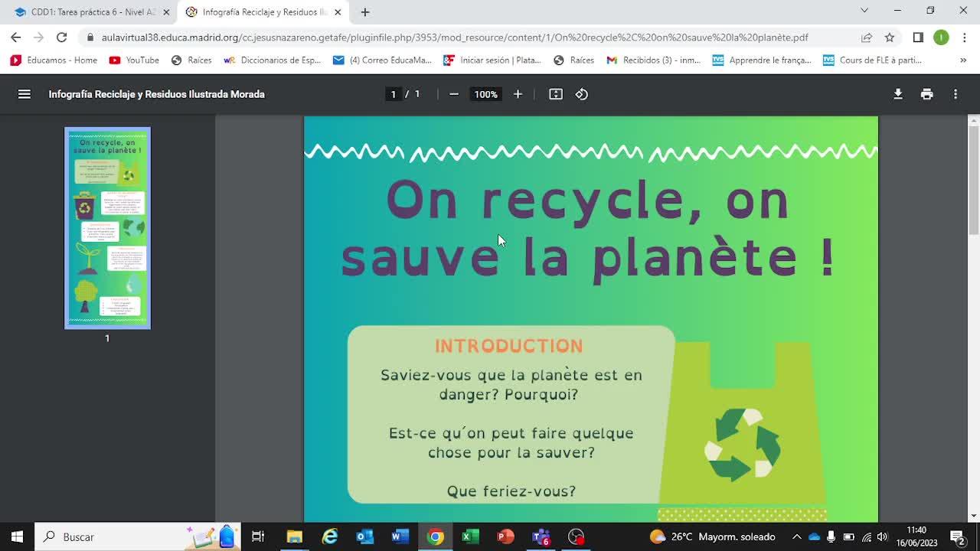Open the Diccionarios de Esp... bookmark

click(x=272, y=60)
